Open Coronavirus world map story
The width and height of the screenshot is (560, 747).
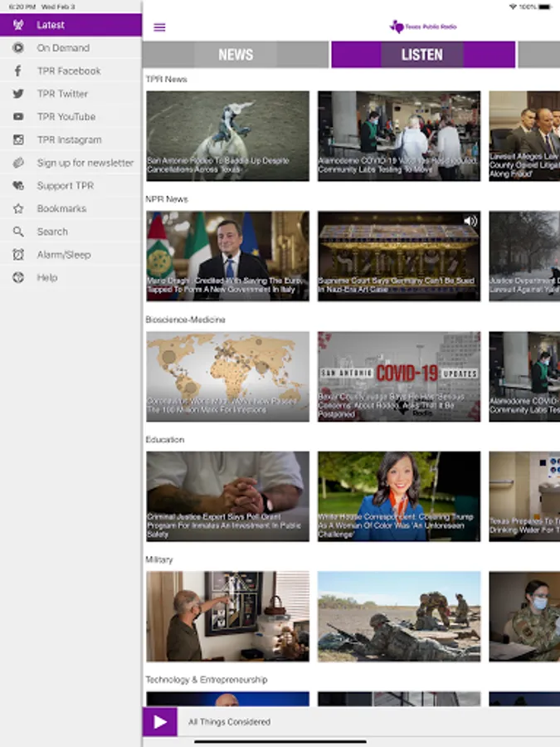coord(227,376)
